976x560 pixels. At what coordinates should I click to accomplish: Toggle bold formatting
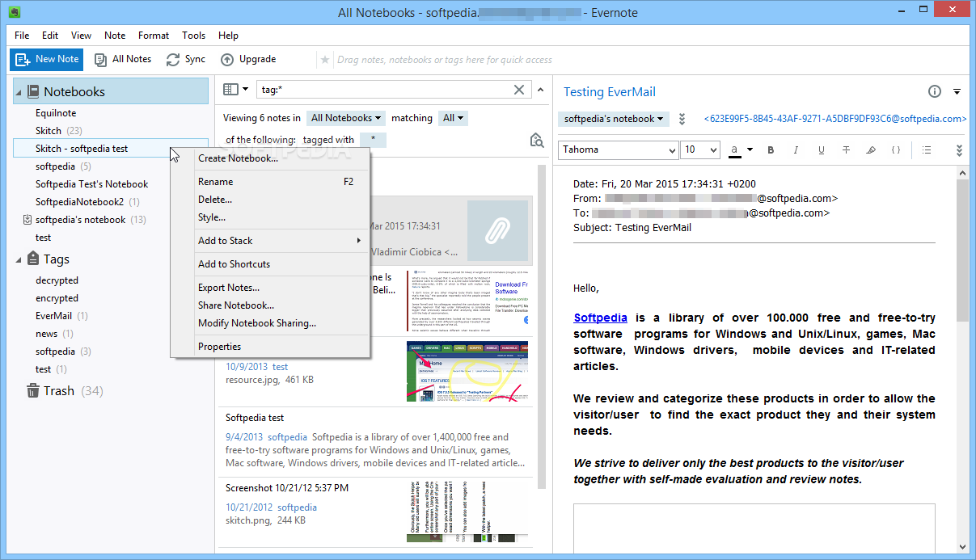point(771,150)
